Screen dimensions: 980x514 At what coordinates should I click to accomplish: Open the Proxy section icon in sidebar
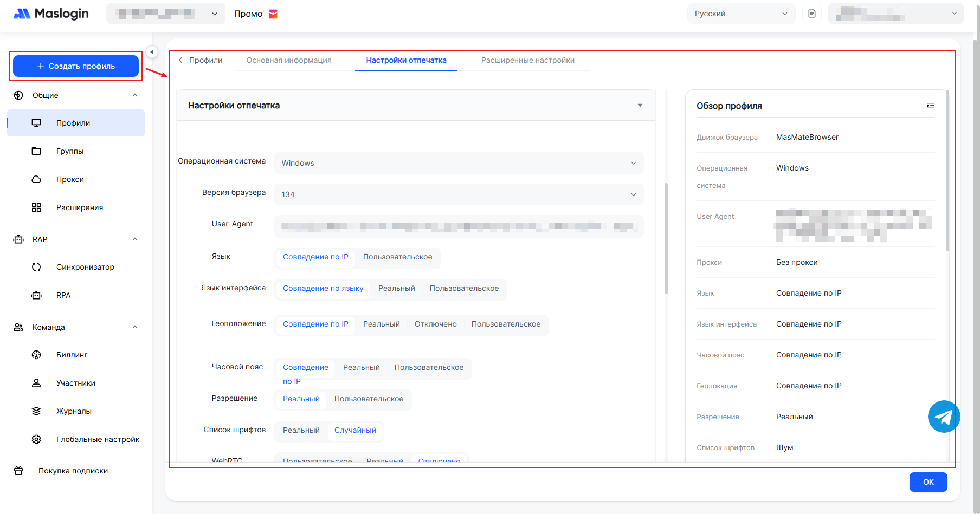[36, 179]
